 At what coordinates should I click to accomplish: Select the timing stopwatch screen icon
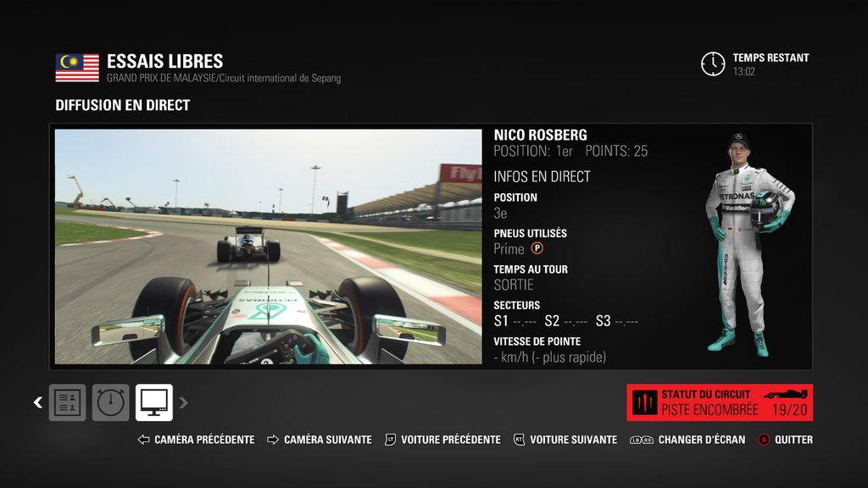[x=111, y=402]
